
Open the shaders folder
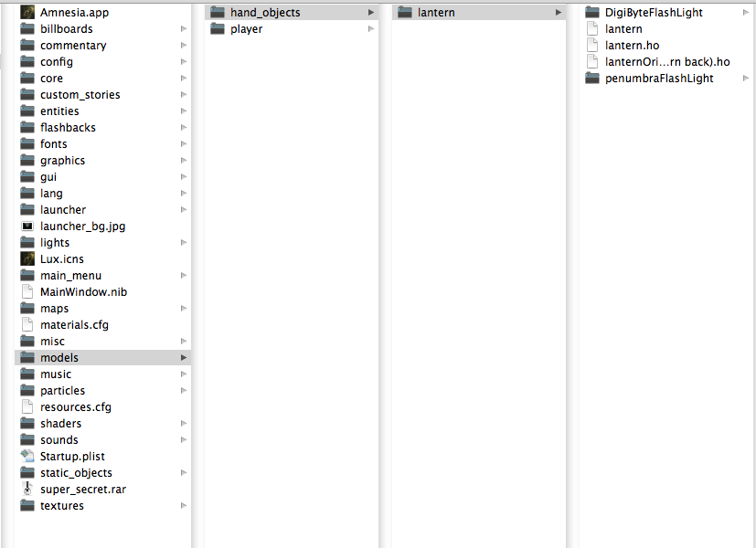pyautogui.click(x=60, y=424)
